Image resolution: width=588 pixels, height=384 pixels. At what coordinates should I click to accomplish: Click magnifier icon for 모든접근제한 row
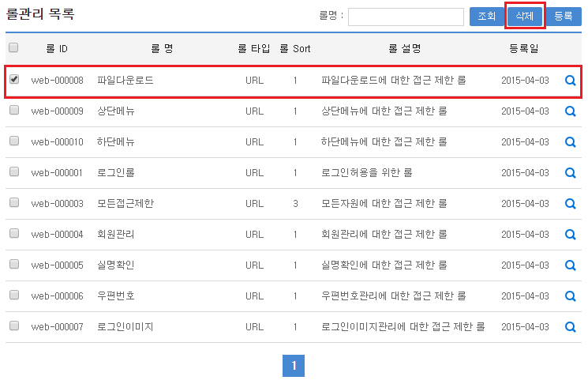click(571, 204)
